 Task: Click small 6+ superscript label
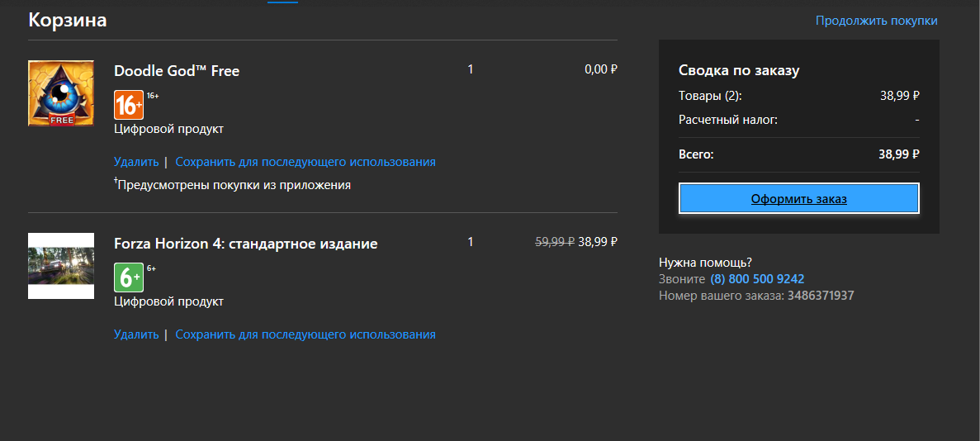[x=151, y=268]
